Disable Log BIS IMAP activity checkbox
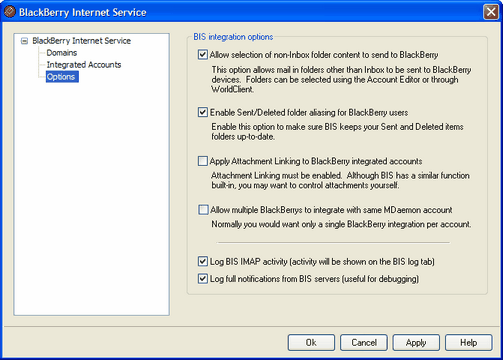Screen dimensions: 503x360 tap(203, 261)
